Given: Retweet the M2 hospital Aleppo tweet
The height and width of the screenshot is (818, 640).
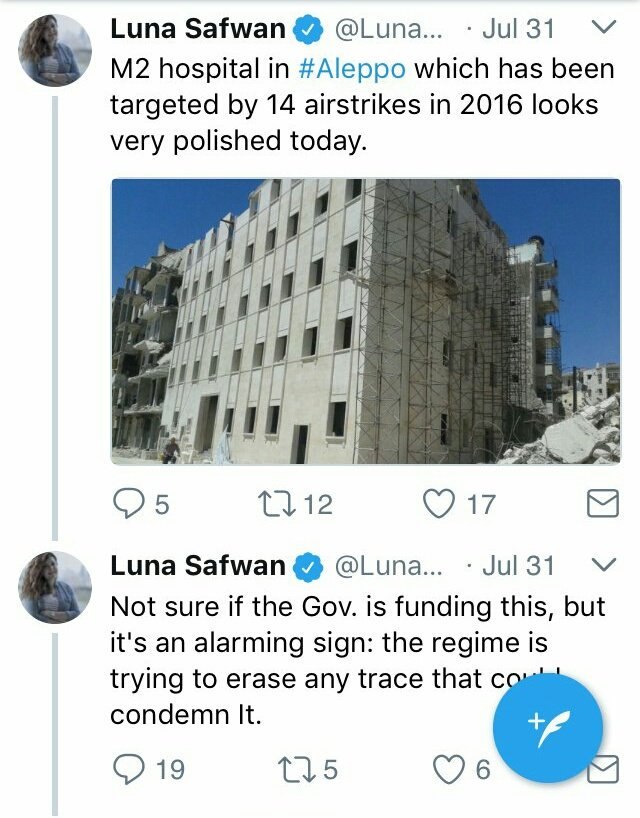Looking at the screenshot, I should click(x=278, y=504).
